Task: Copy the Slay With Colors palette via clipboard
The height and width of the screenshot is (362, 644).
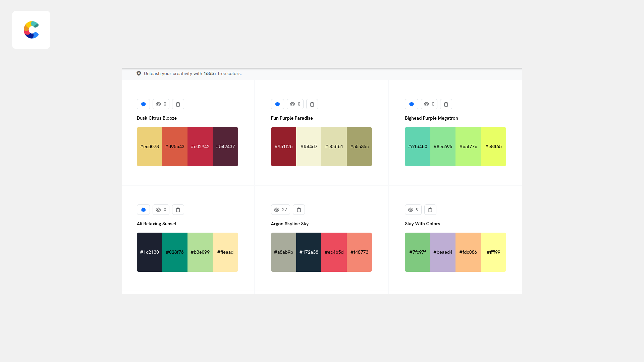Action: 430,210
